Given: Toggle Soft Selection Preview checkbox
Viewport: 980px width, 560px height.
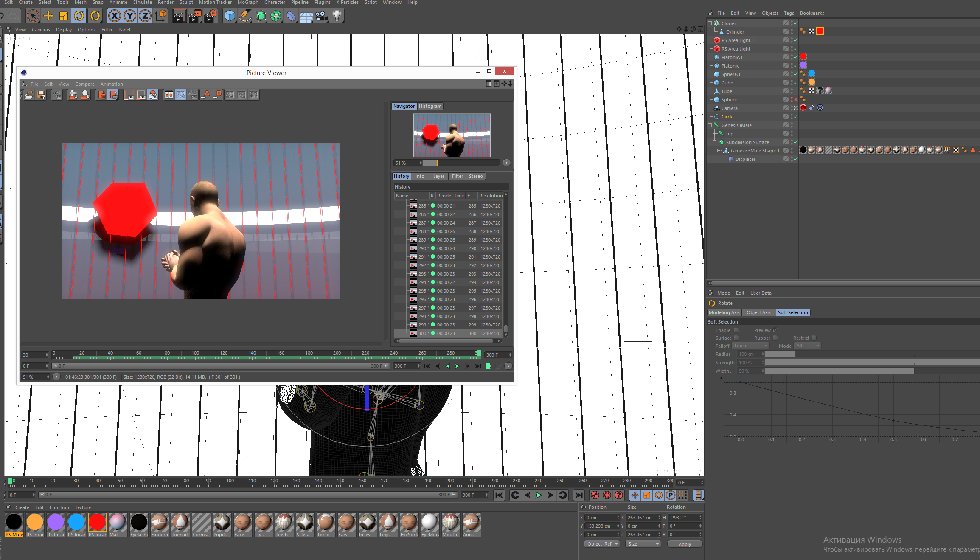Looking at the screenshot, I should (775, 330).
